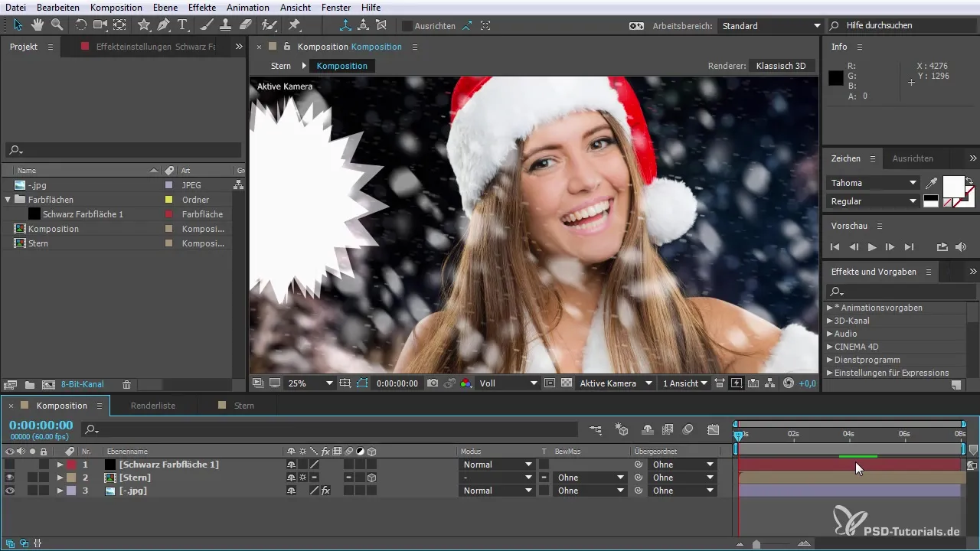Viewport: 980px width, 551px height.
Task: Switch to the Stern timeline tab
Action: 244,406
